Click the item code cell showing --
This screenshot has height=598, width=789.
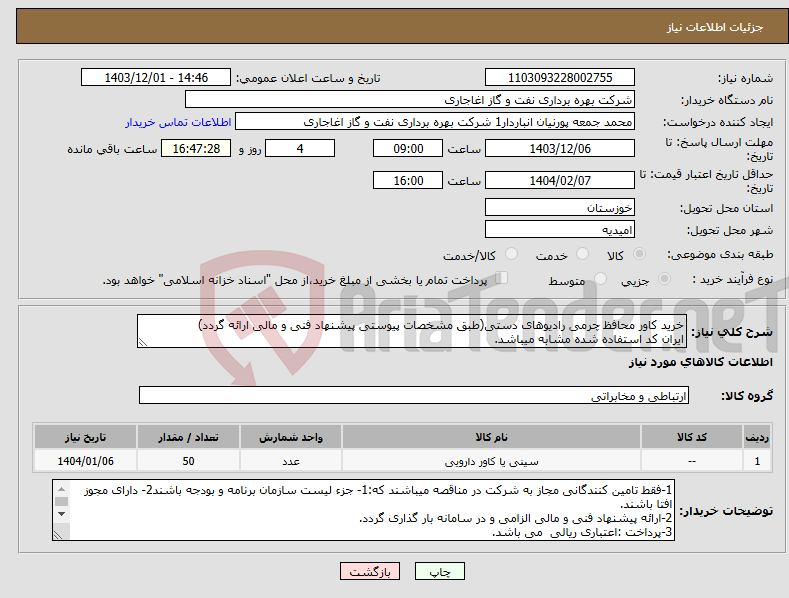(692, 461)
